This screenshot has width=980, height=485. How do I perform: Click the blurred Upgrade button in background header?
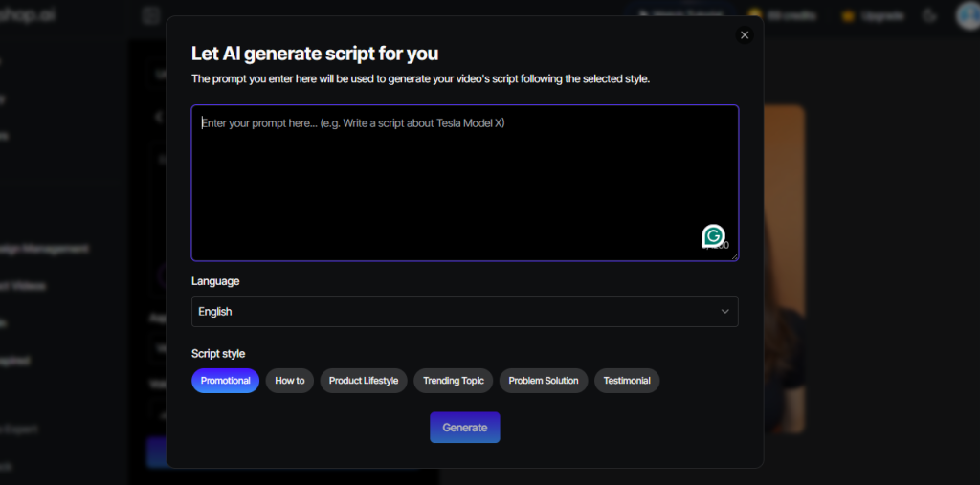point(873,15)
